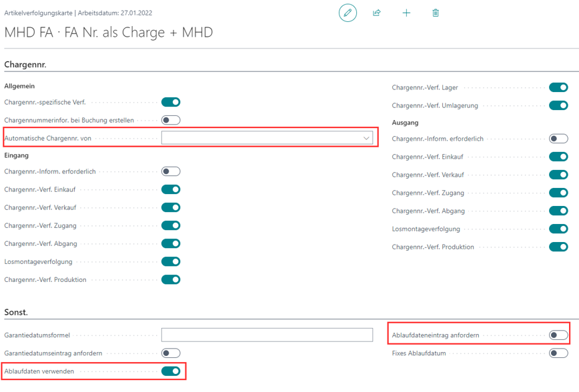
Task: Click the edit pencil icon
Action: click(x=348, y=13)
